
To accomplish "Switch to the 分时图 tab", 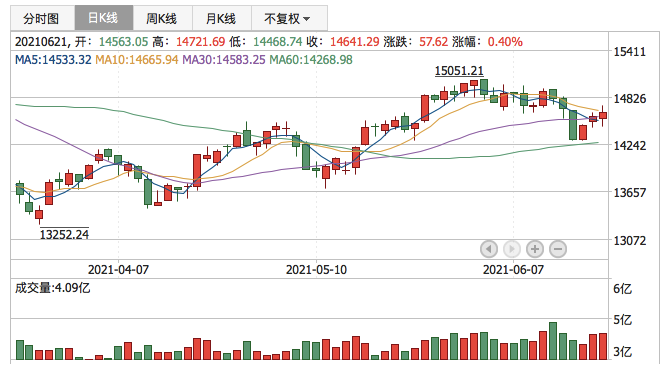I will click(x=43, y=18).
